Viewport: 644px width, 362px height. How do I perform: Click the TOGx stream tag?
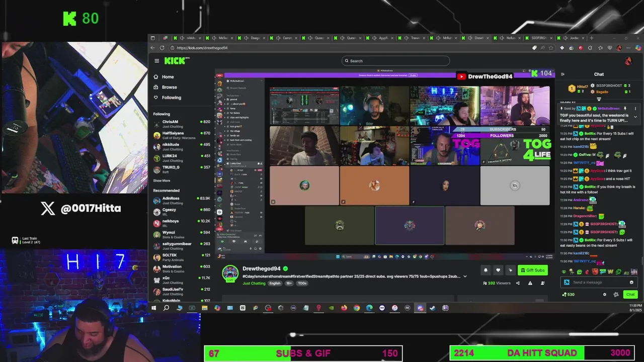coord(302,283)
